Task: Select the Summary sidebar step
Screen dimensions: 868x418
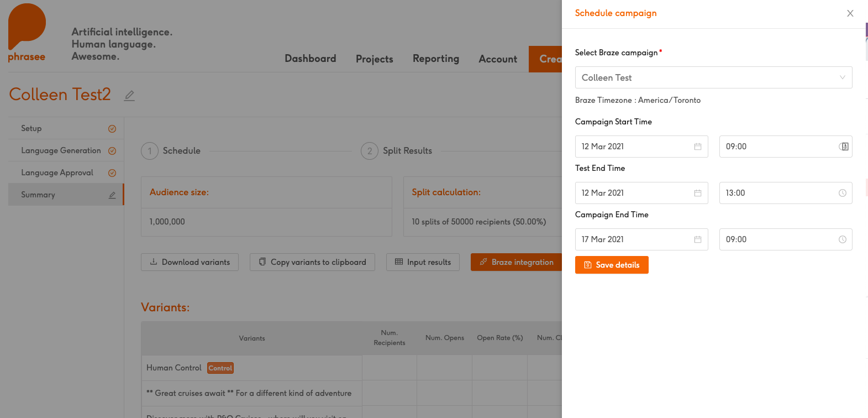Action: tap(66, 195)
